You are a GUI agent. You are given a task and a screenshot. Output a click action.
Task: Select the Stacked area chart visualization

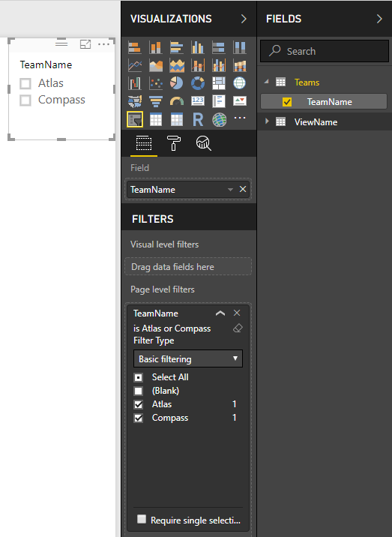coord(177,65)
